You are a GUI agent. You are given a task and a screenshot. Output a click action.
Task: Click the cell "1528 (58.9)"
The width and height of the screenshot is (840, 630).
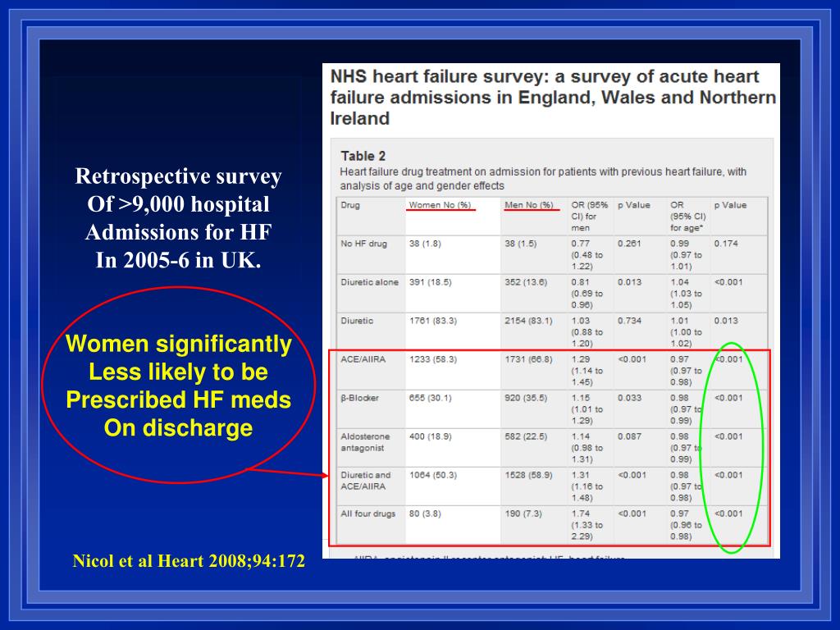coord(529,475)
